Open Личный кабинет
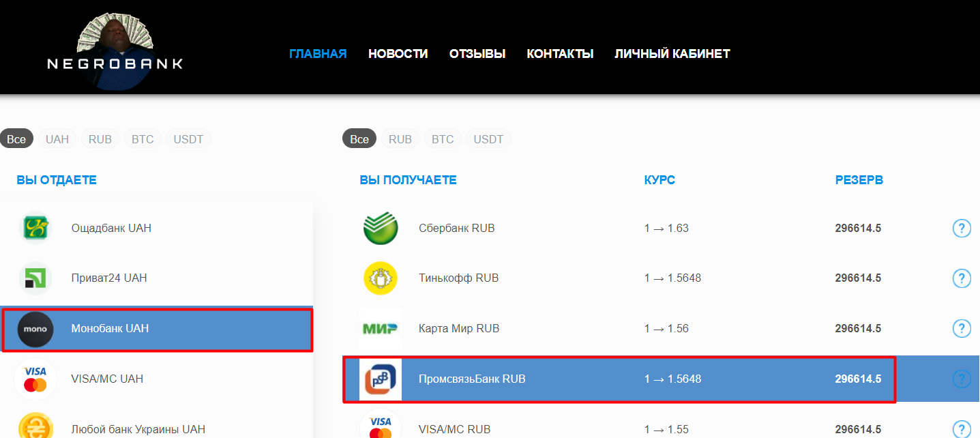This screenshot has height=438, width=980. click(x=672, y=54)
